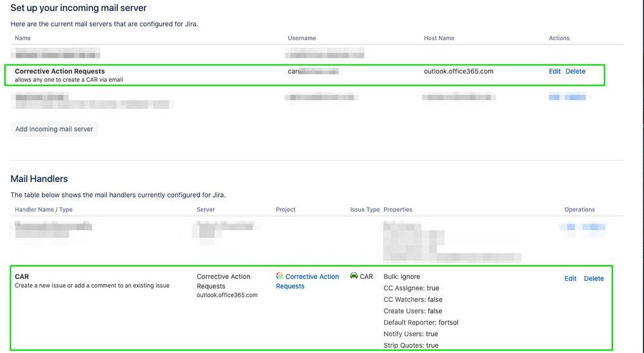This screenshot has width=644, height=353.
Task: Click the Handler Name / Type column header
Action: point(44,210)
